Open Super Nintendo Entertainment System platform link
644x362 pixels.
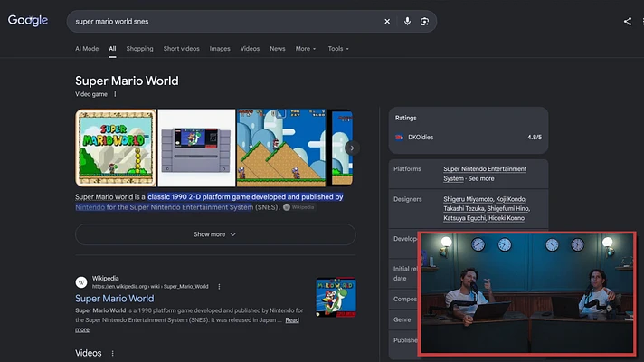point(485,174)
